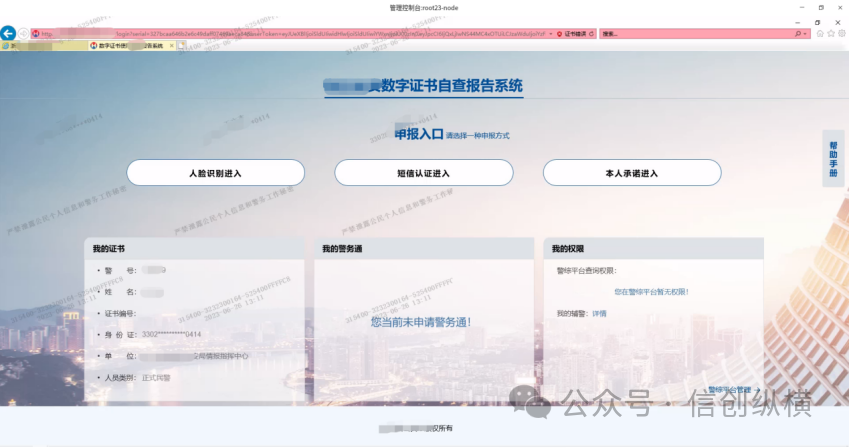This screenshot has width=849, height=448.
Task: Expand the search provider dropdown arrow
Action: point(805,34)
